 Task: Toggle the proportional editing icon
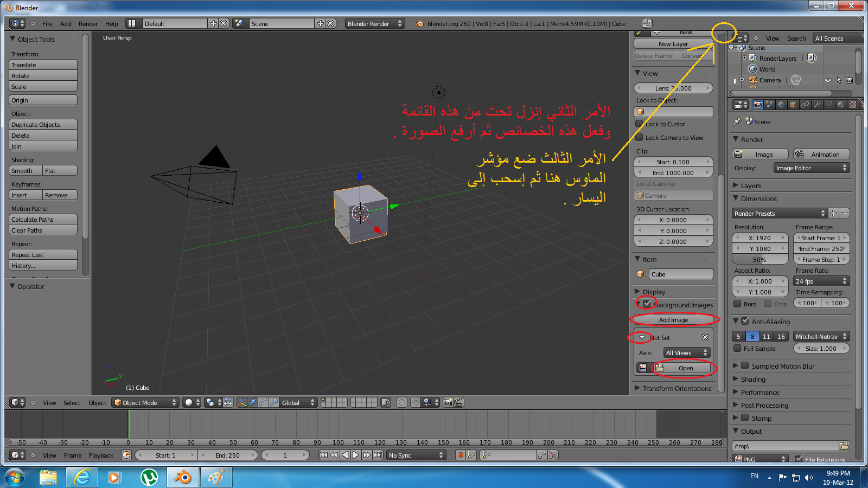[x=402, y=402]
